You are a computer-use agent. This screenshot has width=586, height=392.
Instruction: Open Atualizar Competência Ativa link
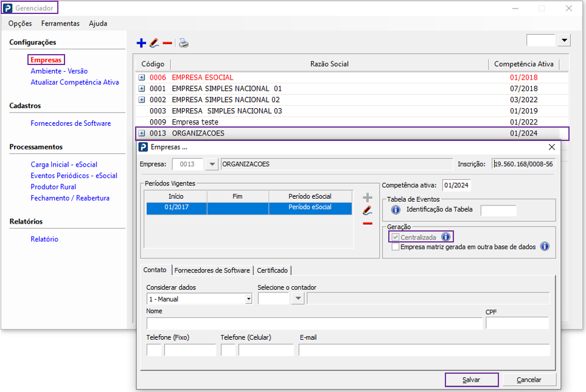(x=75, y=82)
